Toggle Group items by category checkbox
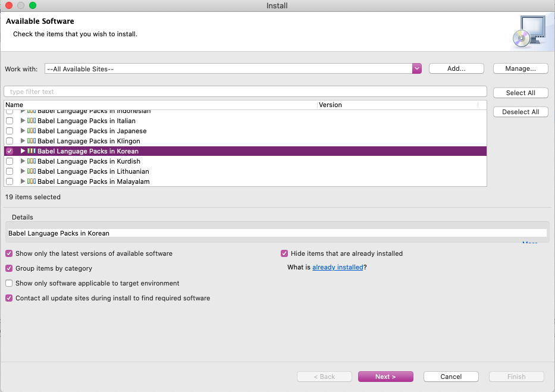The image size is (555, 392). click(9, 268)
